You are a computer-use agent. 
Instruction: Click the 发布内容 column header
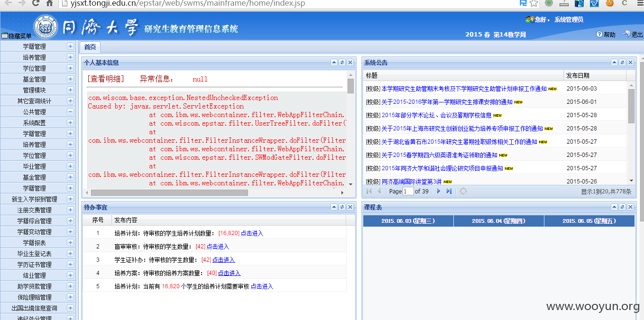(229, 220)
